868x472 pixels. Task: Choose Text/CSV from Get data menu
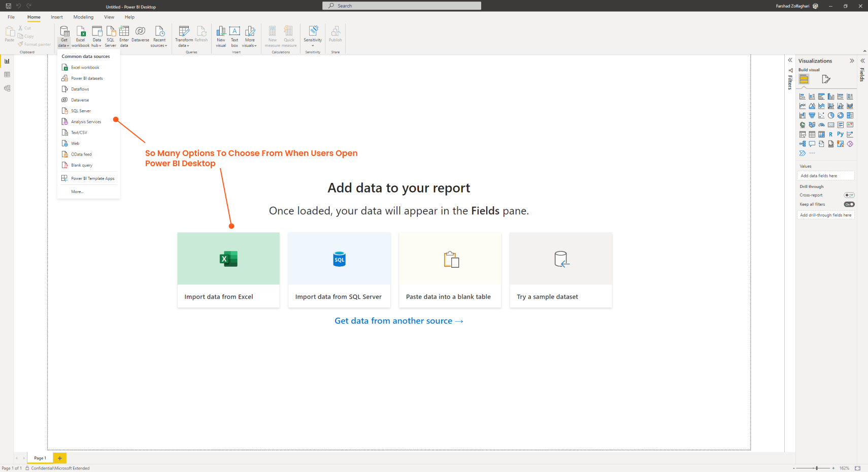point(79,133)
